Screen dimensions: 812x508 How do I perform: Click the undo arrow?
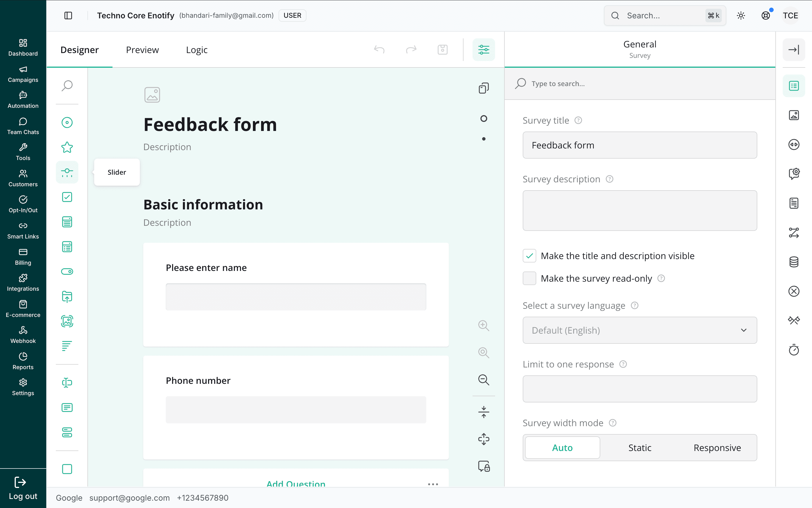point(379,50)
